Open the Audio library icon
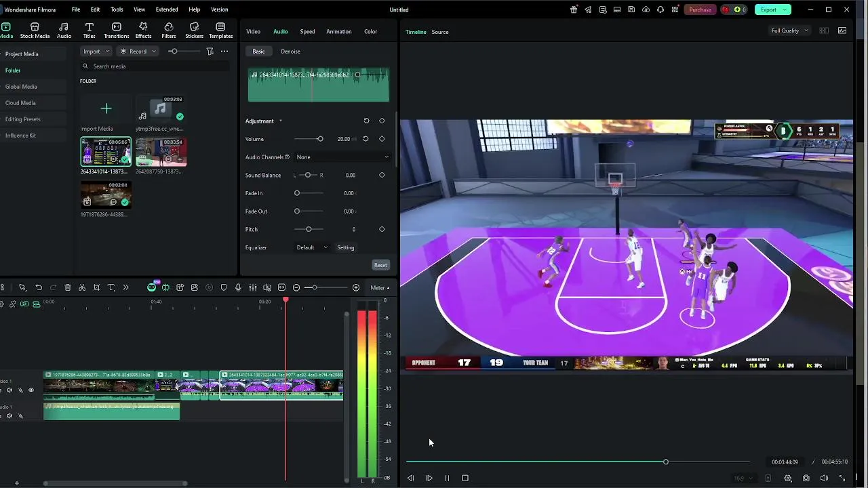This screenshot has width=868, height=488. [x=64, y=30]
